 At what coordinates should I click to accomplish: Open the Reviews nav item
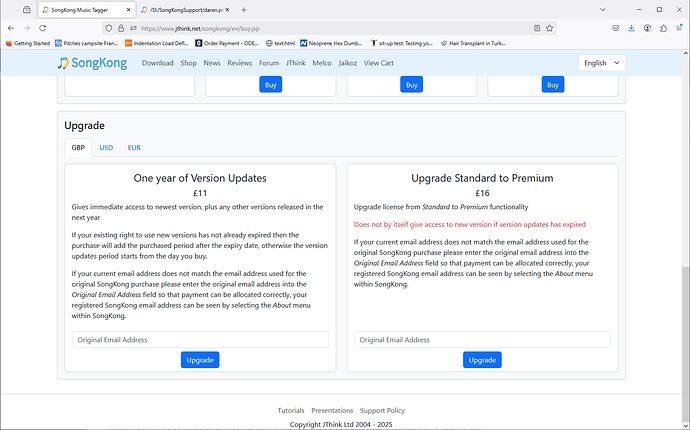[239, 63]
